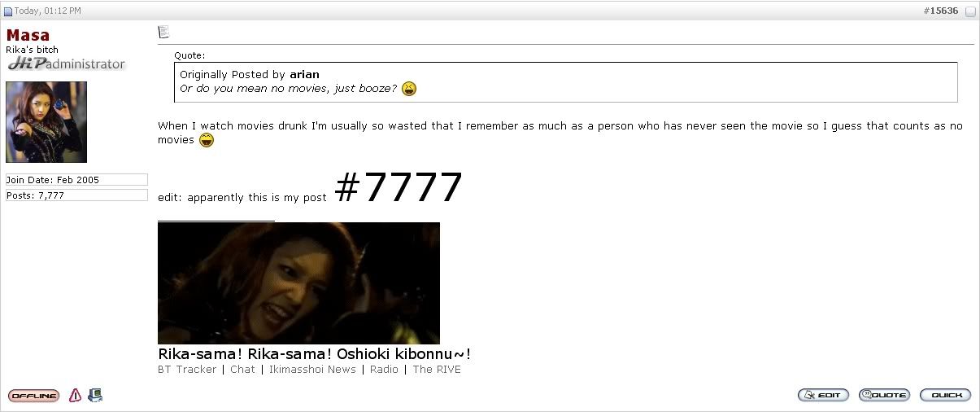
Task: Click the Edit post button
Action: 823,395
